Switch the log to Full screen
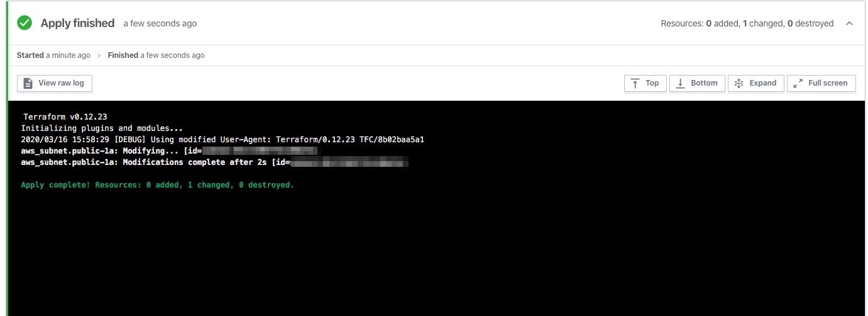868x316 pixels. tap(821, 83)
